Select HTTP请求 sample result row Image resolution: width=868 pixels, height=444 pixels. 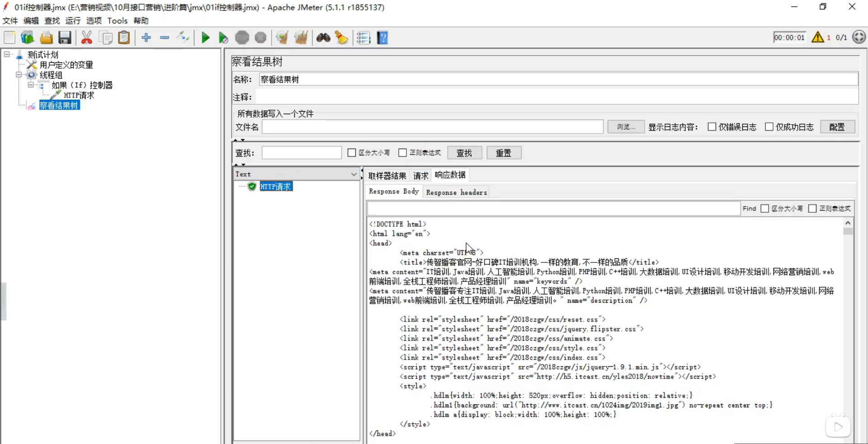click(276, 187)
